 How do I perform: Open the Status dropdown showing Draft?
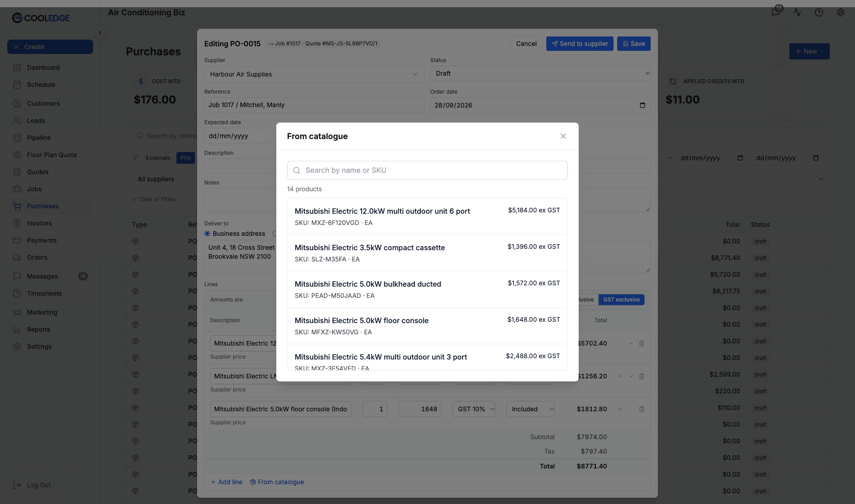[540, 73]
